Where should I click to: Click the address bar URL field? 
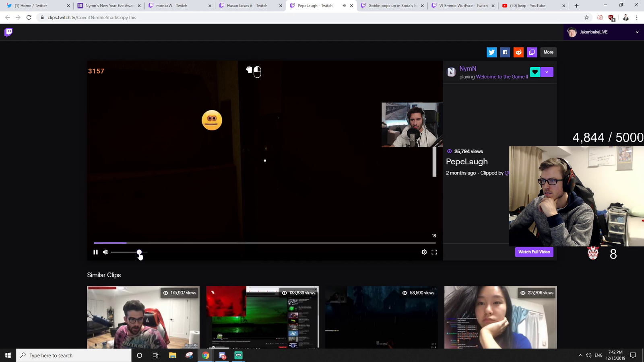310,17
